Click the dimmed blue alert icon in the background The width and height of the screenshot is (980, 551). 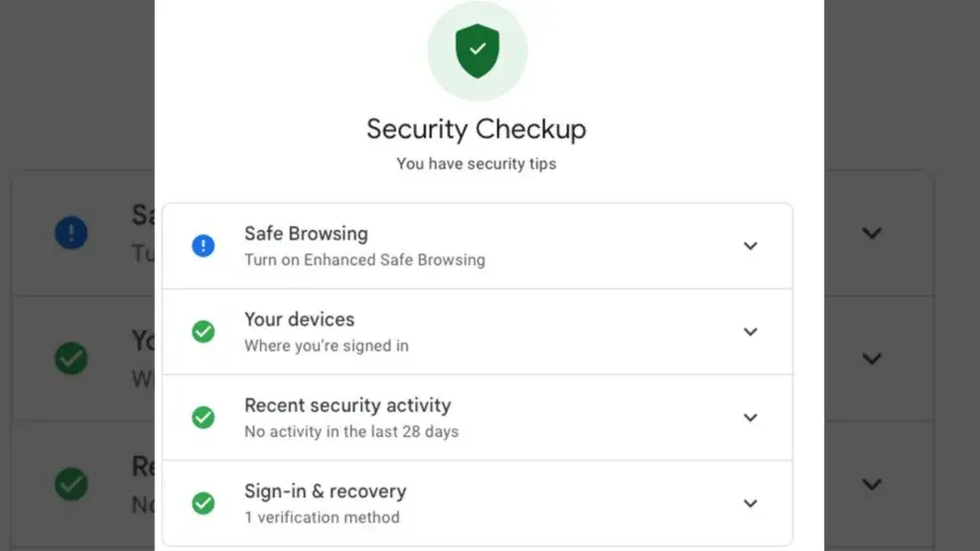(71, 232)
